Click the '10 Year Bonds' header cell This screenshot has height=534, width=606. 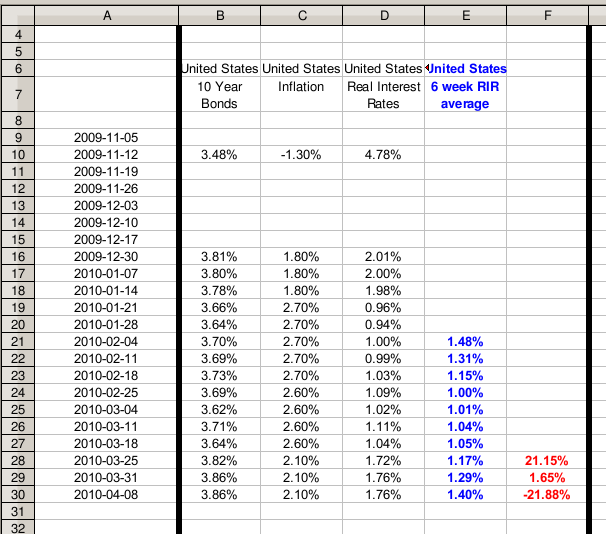(x=219, y=94)
